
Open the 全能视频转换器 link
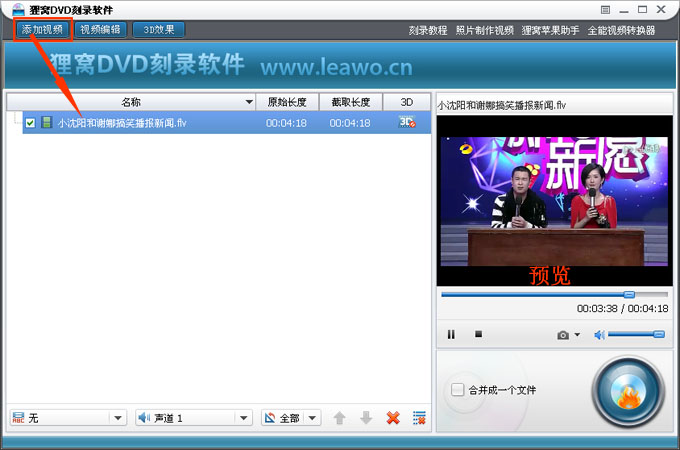pos(621,30)
